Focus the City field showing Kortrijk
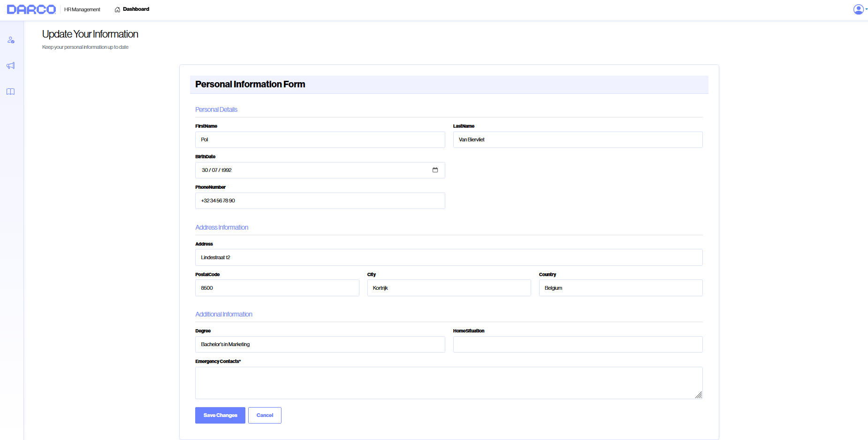868x440 pixels. coord(449,288)
